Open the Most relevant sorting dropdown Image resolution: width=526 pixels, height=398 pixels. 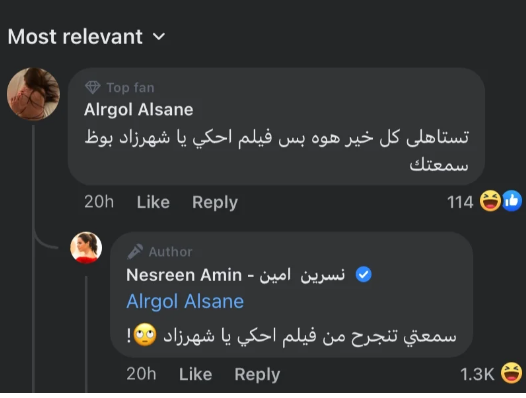pyautogui.click(x=87, y=36)
